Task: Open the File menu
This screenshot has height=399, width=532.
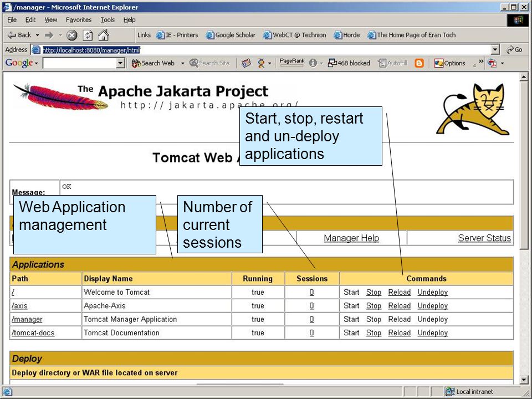Action: tap(12, 20)
